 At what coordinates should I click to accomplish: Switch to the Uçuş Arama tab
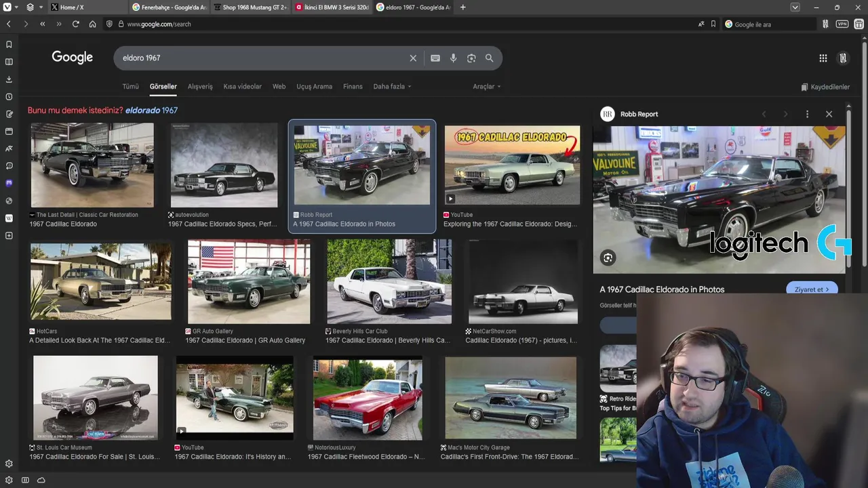[x=314, y=87]
